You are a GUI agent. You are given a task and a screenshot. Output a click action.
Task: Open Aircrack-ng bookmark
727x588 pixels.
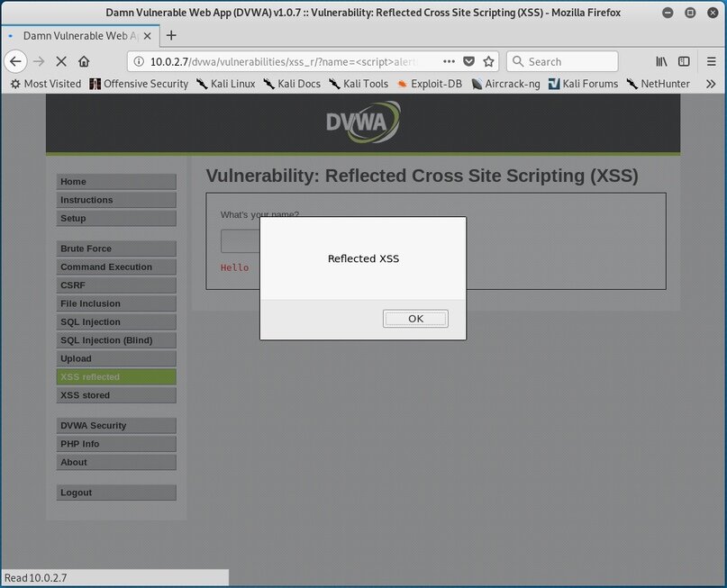coord(505,84)
